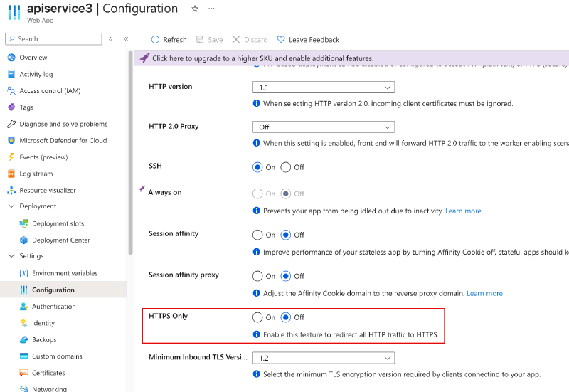
Task: Click the Identity key icon
Action: [x=24, y=323]
